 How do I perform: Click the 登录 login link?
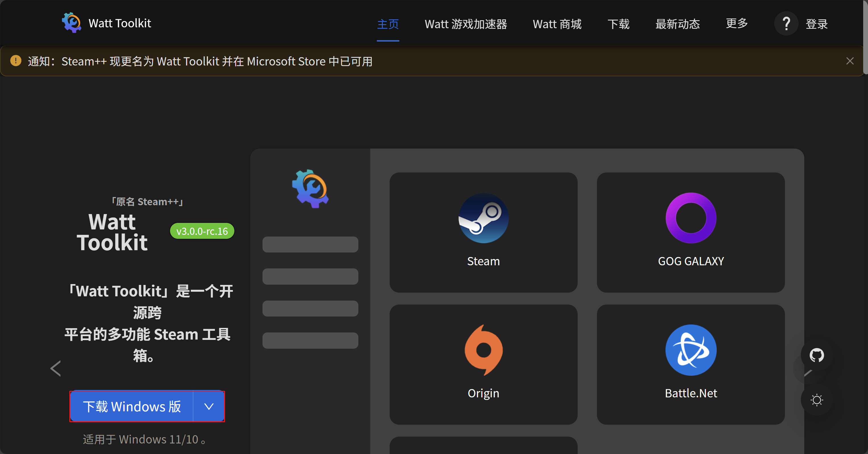pos(817,24)
